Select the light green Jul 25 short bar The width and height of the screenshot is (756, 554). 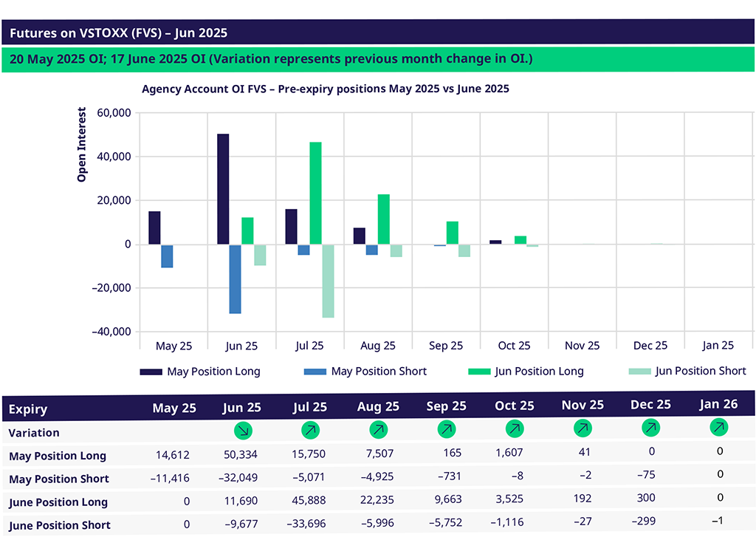pyautogui.click(x=328, y=281)
